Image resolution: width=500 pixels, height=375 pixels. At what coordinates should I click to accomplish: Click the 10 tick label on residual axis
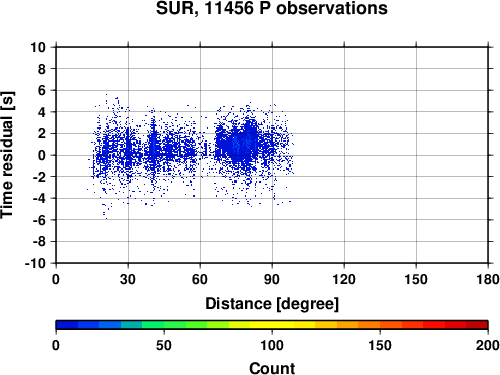38,47
